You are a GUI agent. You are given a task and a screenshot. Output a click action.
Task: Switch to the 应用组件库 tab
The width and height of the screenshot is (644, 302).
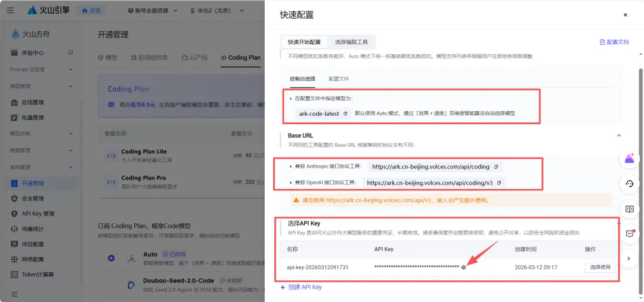tap(149, 57)
